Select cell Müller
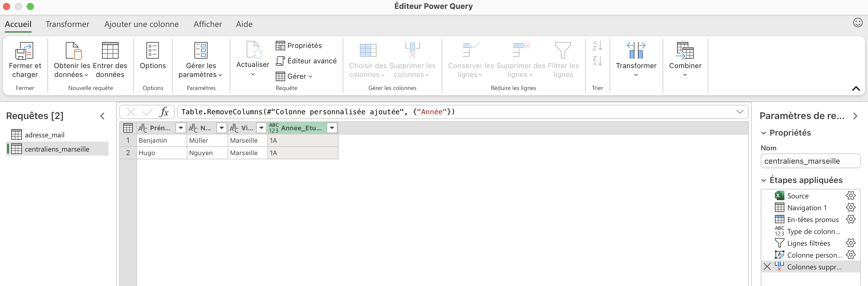868x286 pixels. [207, 140]
